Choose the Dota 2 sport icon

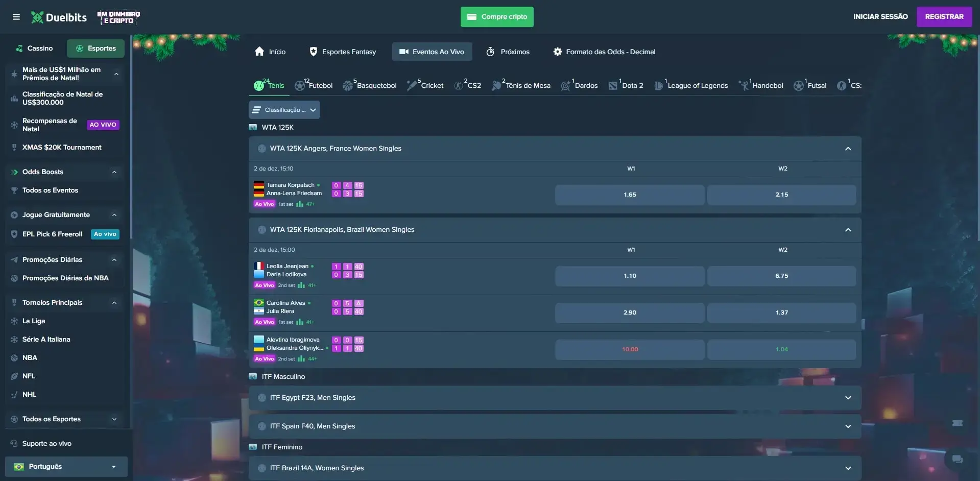tap(613, 86)
